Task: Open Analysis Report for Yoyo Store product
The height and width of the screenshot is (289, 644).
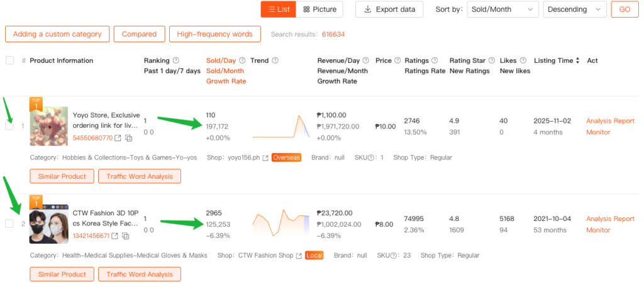Action: (x=610, y=121)
